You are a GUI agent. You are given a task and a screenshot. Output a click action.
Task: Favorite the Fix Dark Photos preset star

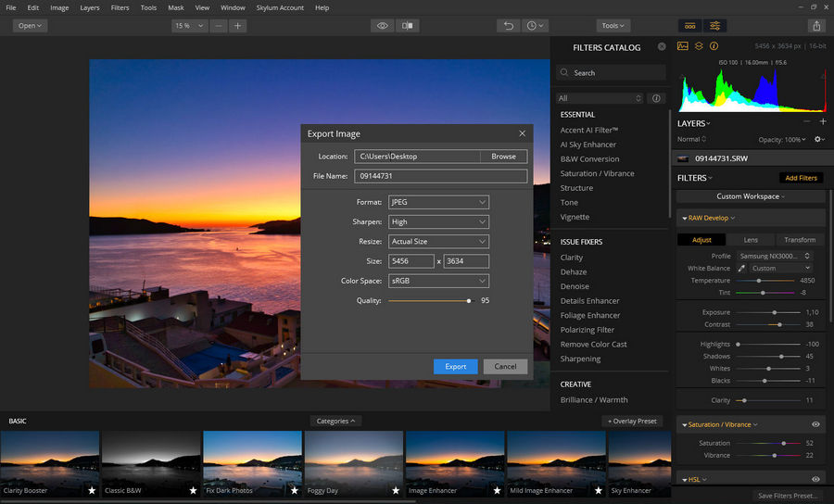coord(294,490)
